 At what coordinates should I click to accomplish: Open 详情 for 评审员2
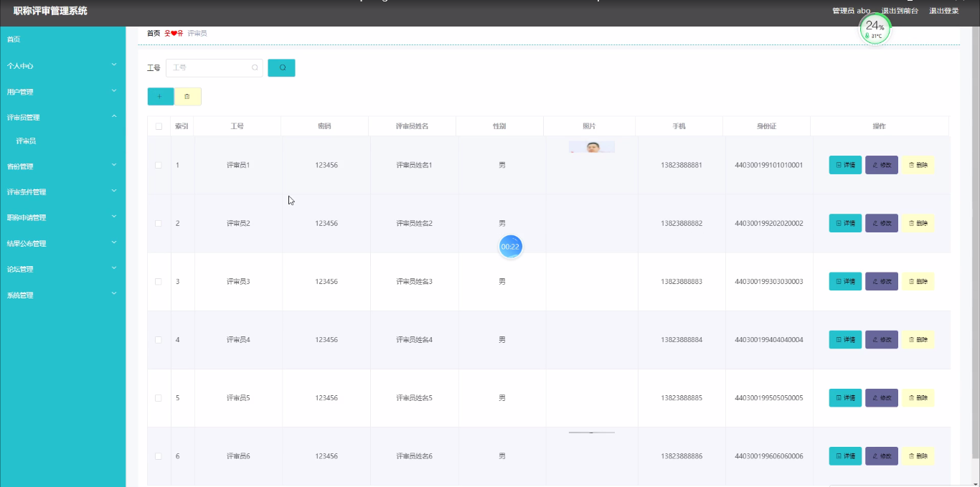[845, 223]
